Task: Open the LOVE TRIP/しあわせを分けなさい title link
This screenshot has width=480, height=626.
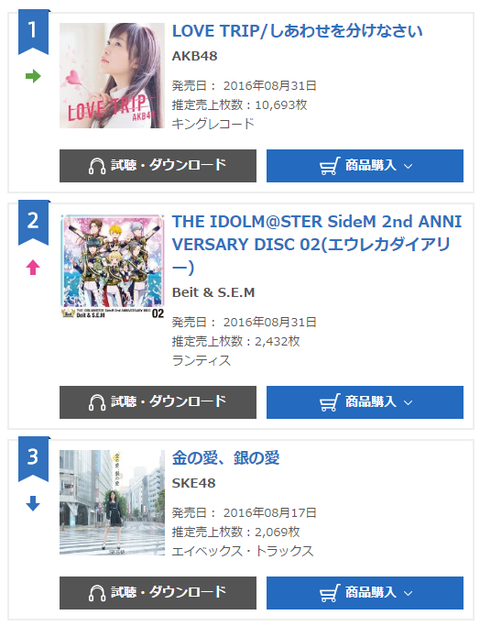Action: 297,31
